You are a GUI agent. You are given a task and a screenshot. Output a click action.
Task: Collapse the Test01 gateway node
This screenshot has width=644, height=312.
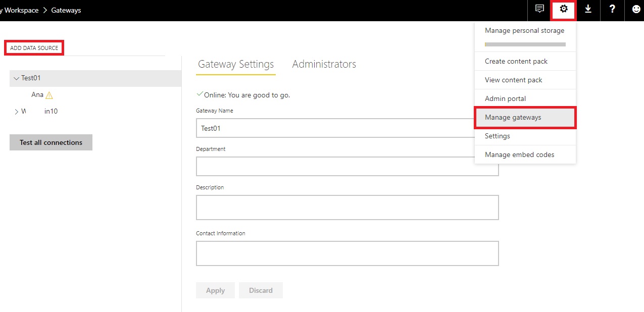[x=16, y=78]
